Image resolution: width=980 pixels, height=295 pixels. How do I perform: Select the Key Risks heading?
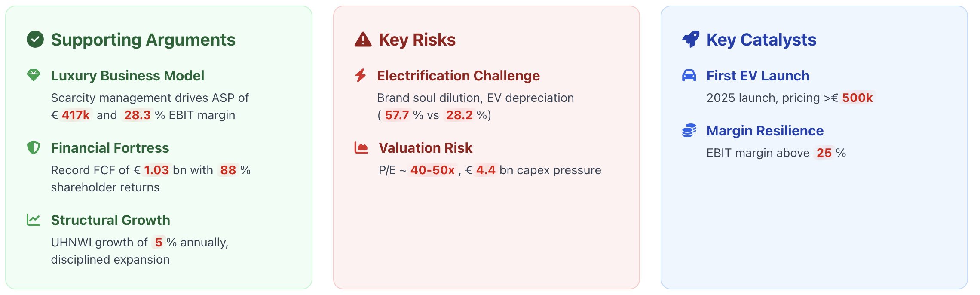(x=417, y=40)
